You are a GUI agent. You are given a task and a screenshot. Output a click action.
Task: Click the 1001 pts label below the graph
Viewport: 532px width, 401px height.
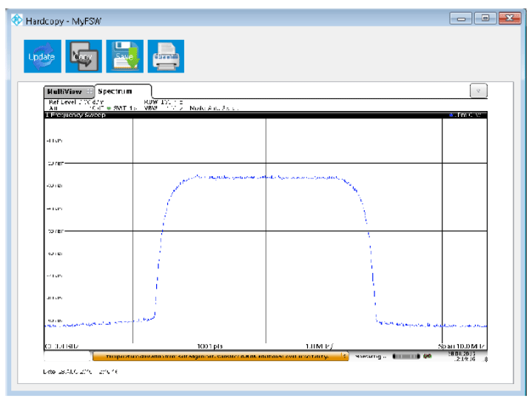click(x=210, y=346)
